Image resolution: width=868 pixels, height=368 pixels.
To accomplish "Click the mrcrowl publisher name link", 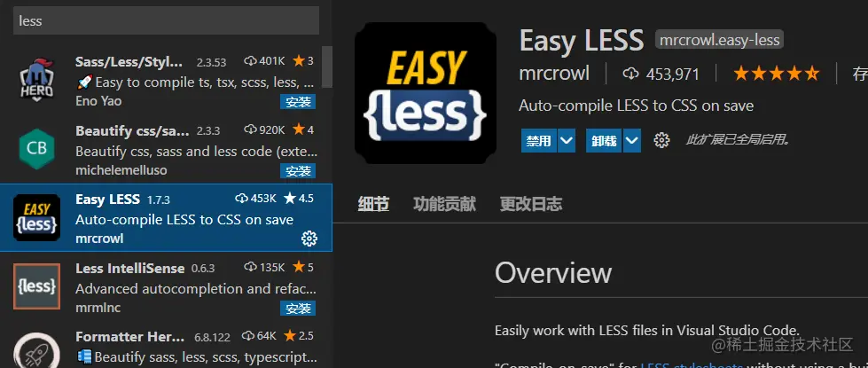I will point(554,74).
